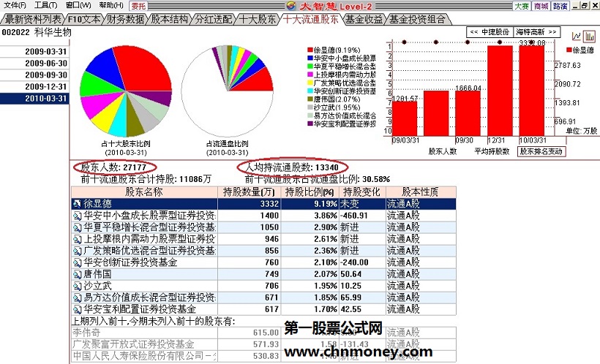Click 持股变化 column header

pyautogui.click(x=362, y=192)
